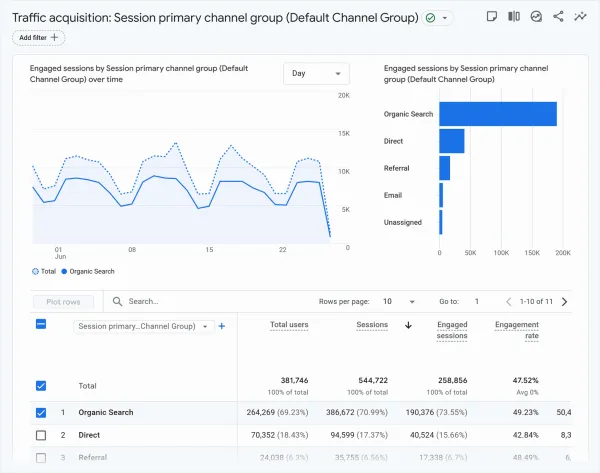Viewport: 600px width, 473px height.
Task: Open the Day granularity dropdown
Action: (316, 73)
